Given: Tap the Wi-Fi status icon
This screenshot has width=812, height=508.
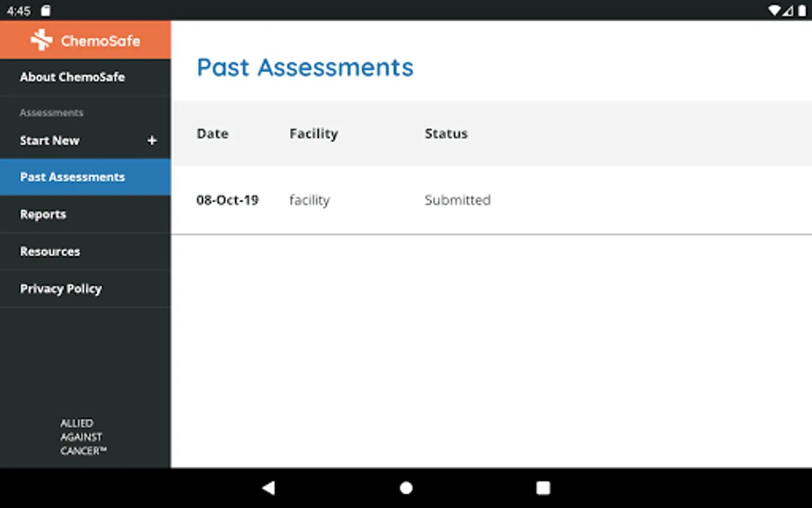Looking at the screenshot, I should [x=774, y=11].
